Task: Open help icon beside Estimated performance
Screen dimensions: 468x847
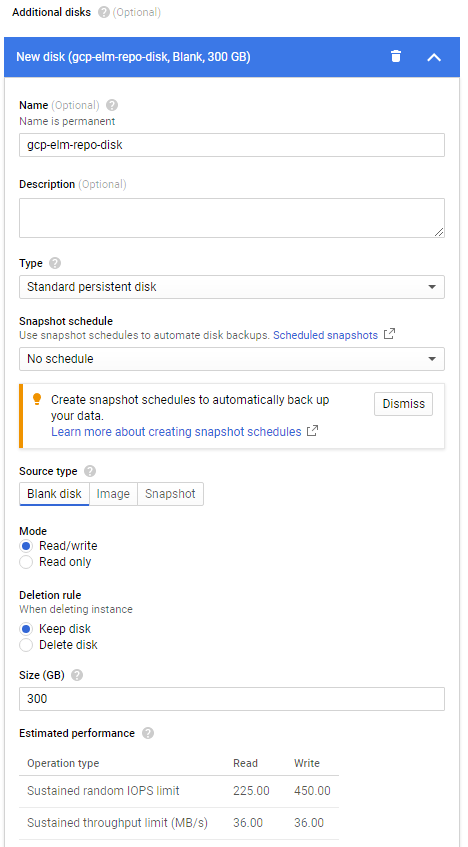Action: click(x=148, y=733)
